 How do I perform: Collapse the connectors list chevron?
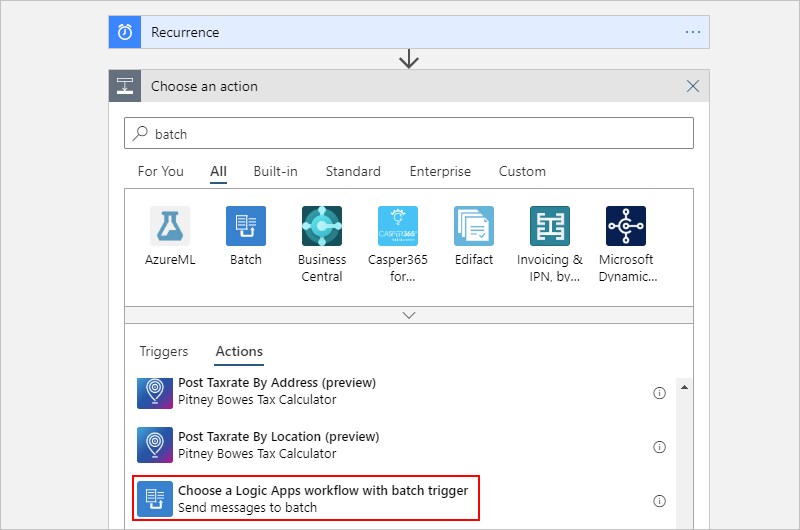point(408,314)
